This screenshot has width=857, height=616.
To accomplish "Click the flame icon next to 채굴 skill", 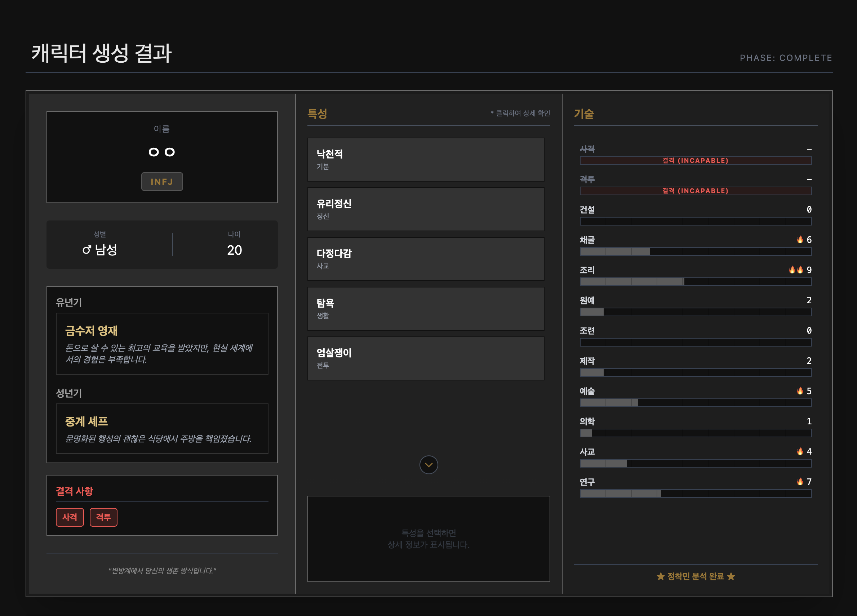I will click(800, 240).
